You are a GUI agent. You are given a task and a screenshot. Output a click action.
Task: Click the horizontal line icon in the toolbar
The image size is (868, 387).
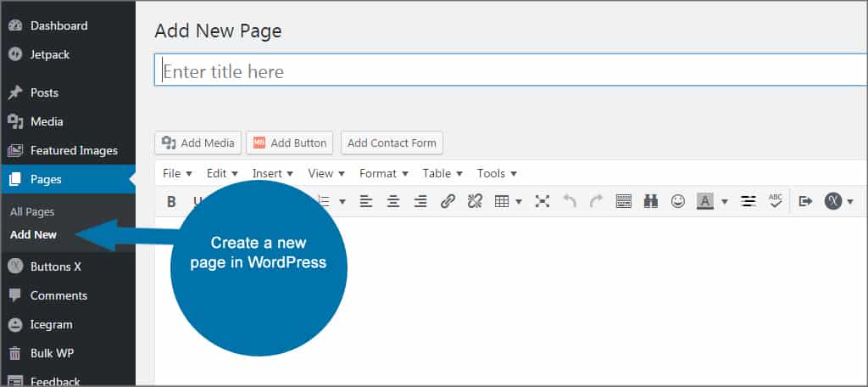coord(748,201)
